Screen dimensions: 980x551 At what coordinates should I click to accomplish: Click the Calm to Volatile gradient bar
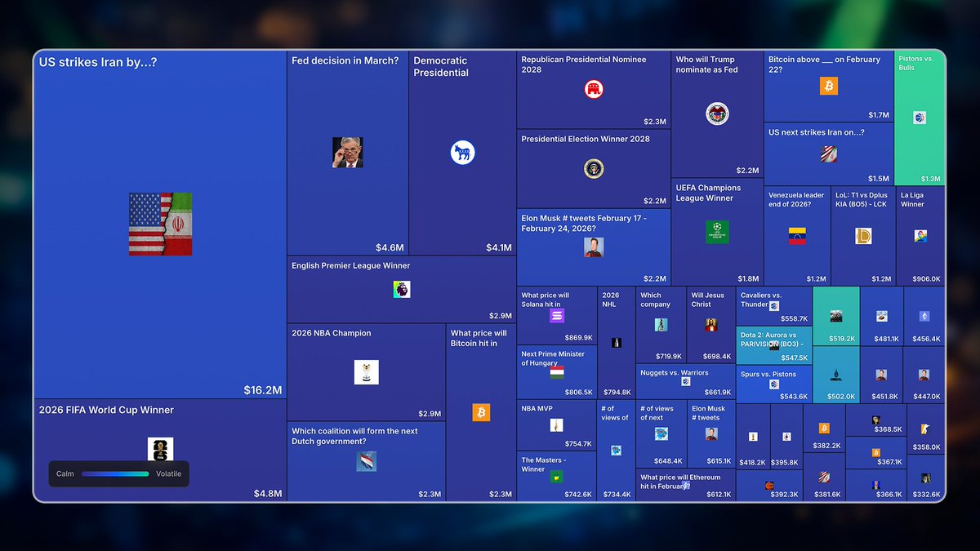pyautogui.click(x=115, y=473)
